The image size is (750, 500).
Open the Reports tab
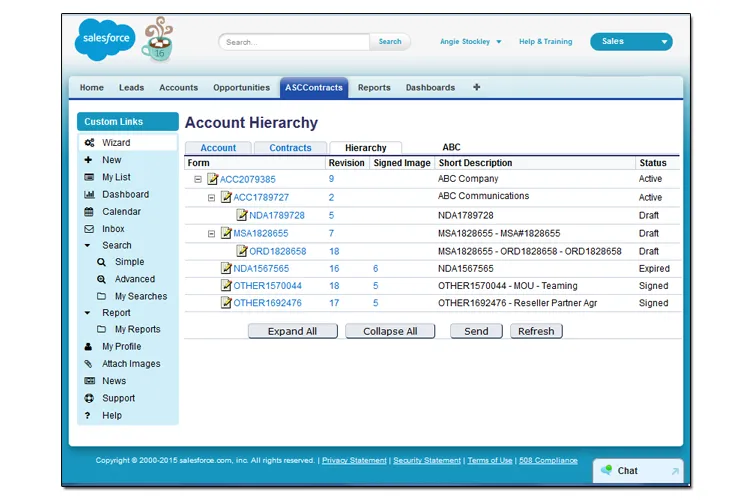[374, 88]
